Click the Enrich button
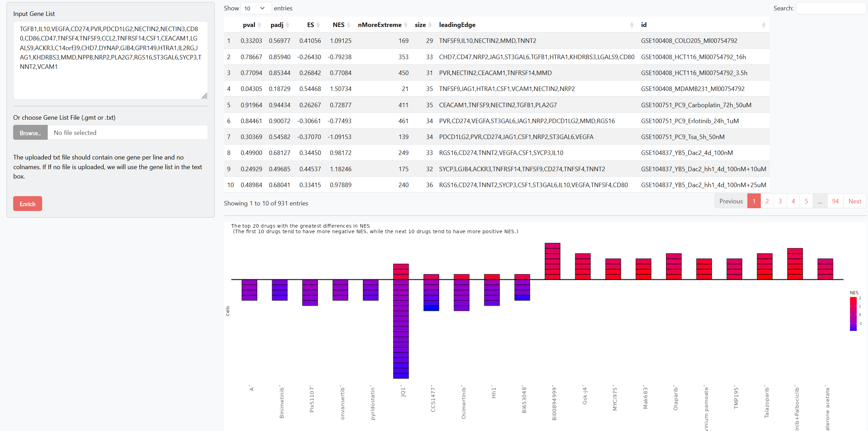The height and width of the screenshot is (431, 868). pyautogui.click(x=28, y=204)
